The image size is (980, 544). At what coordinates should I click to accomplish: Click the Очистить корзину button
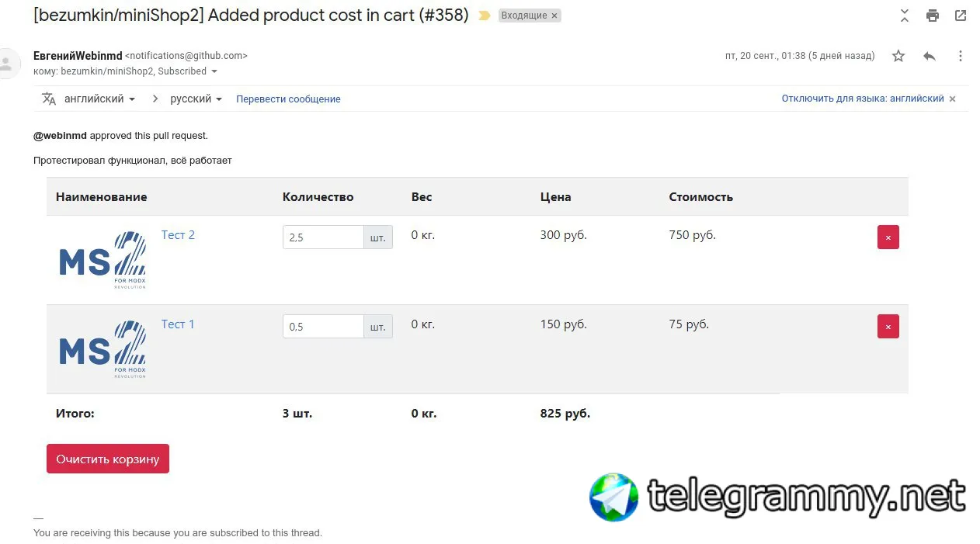[108, 459]
